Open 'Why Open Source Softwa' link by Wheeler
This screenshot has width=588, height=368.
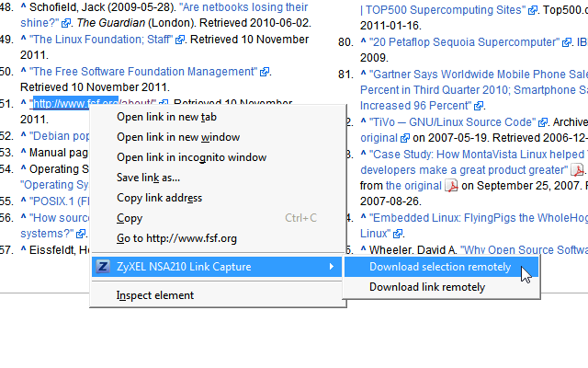pos(524,250)
